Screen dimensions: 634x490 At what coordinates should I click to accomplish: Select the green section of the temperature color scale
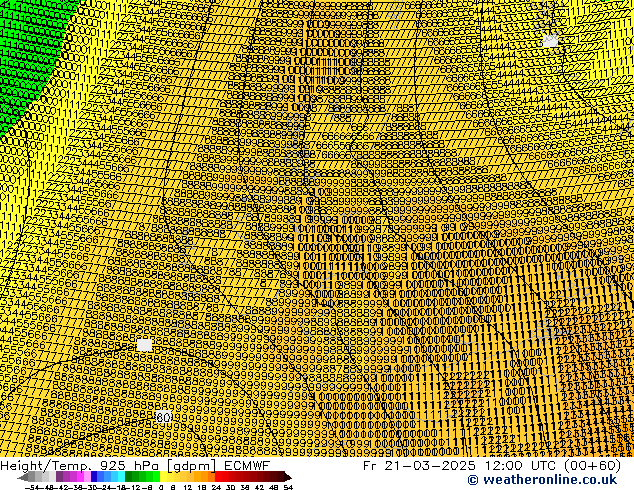142,477
